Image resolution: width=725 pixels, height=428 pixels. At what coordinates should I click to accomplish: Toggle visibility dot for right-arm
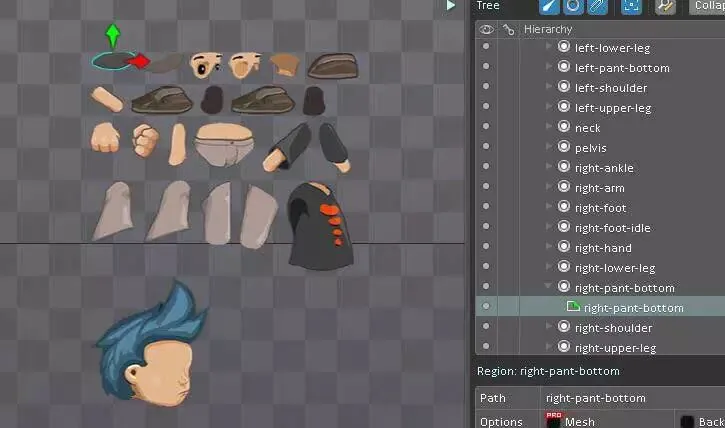(x=486, y=187)
